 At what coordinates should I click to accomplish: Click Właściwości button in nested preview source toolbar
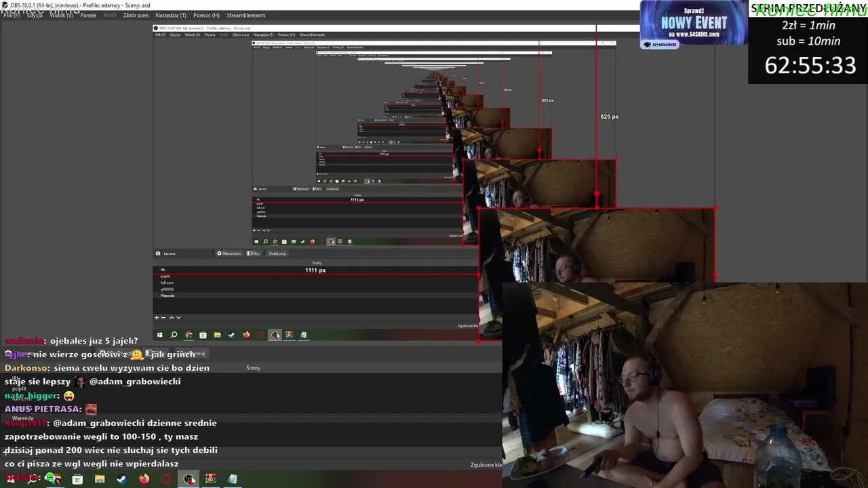[x=229, y=253]
